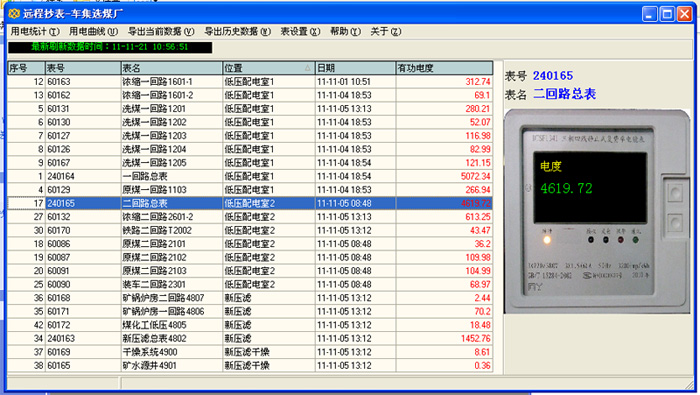The width and height of the screenshot is (700, 395).
Task: Click energy value 5072.34
Action: (x=475, y=176)
